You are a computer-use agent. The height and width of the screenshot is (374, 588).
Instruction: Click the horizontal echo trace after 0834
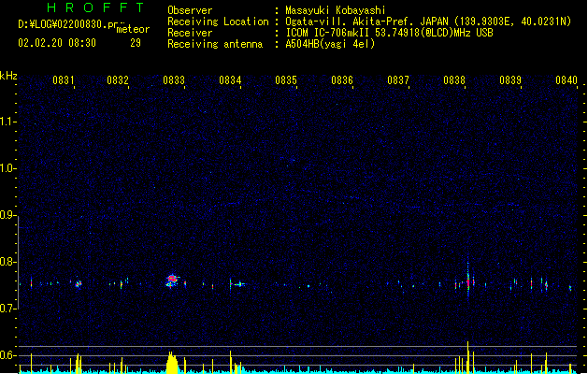tap(239, 284)
